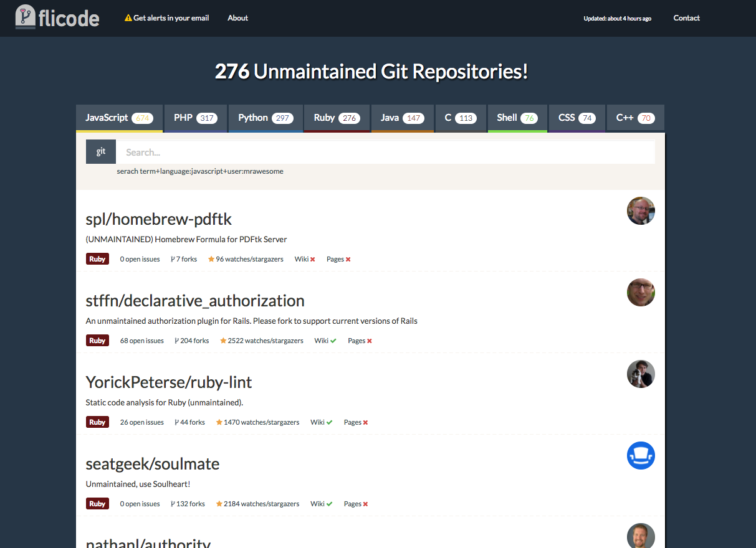Click the nathanl avatar image

pyautogui.click(x=641, y=536)
